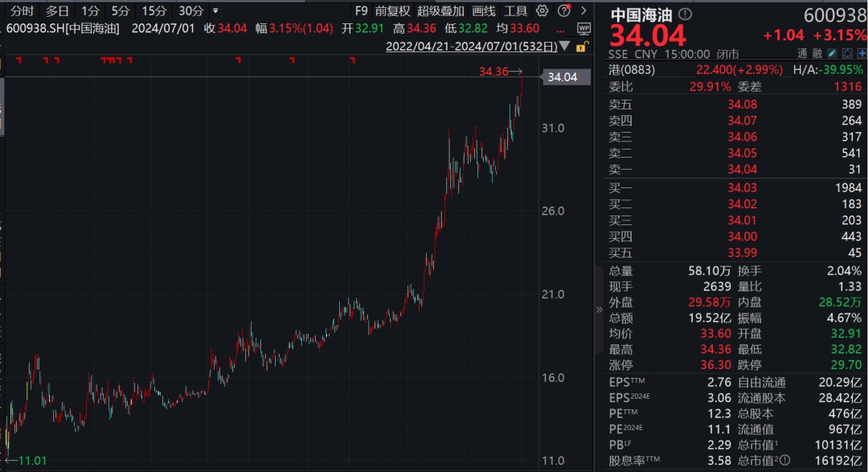Click the 总市值1 10131亿 value
Screen dimensions: 868x472
click(838, 445)
